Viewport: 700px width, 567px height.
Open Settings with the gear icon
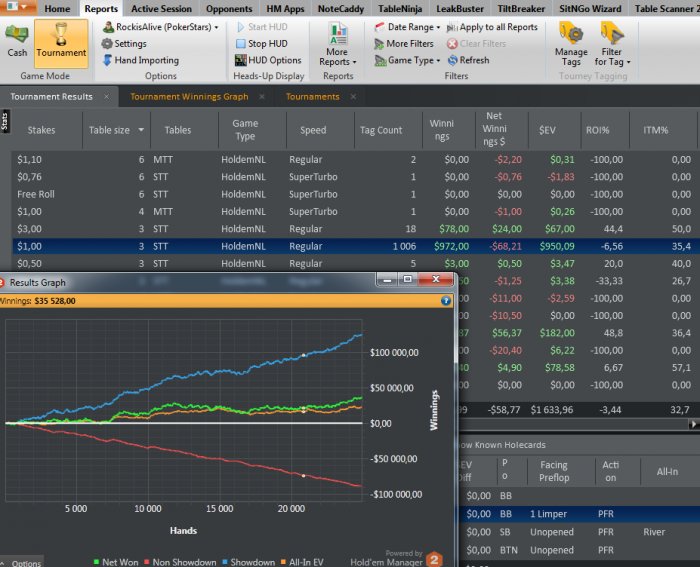[x=124, y=44]
